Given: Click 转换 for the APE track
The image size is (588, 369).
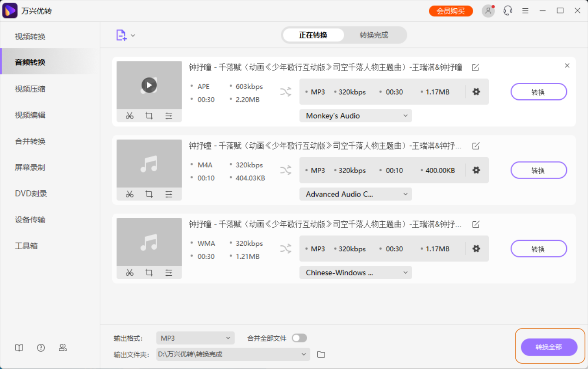Looking at the screenshot, I should tap(538, 92).
